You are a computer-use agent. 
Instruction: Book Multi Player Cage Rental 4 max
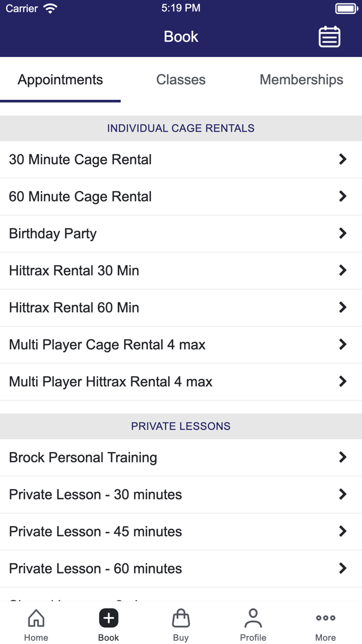[x=181, y=344]
